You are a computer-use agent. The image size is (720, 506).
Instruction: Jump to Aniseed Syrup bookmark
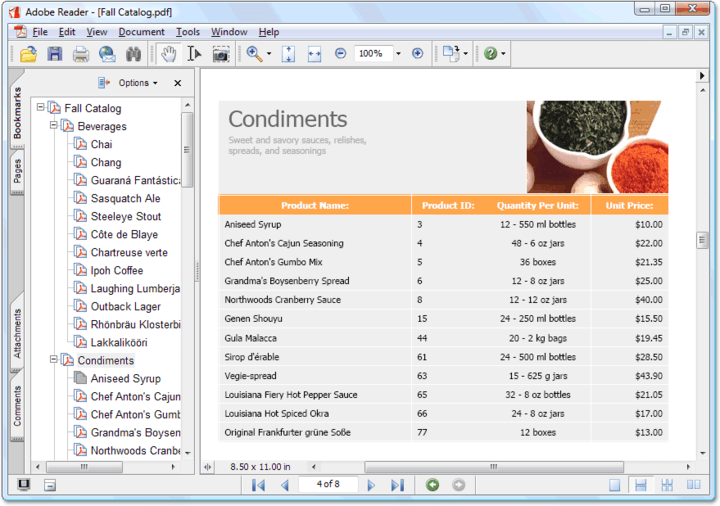125,378
